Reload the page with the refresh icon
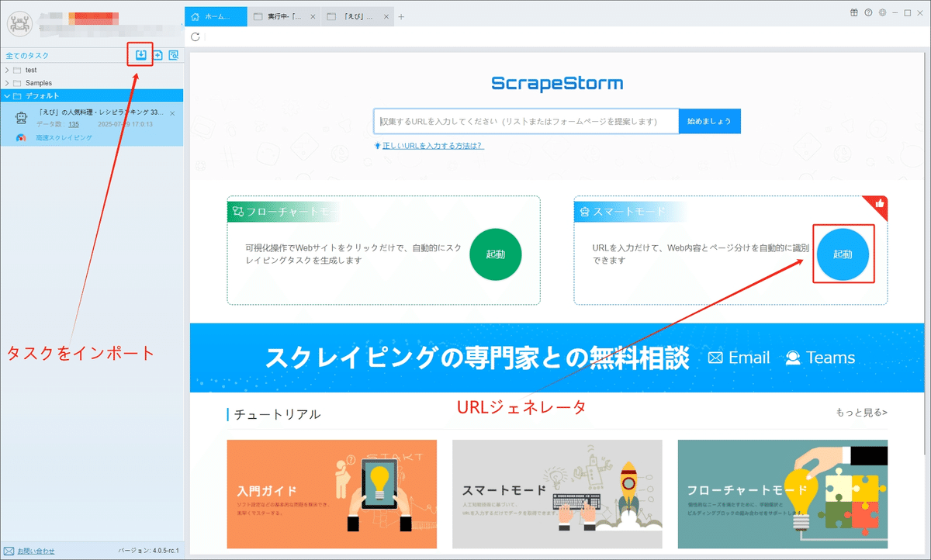 tap(196, 36)
